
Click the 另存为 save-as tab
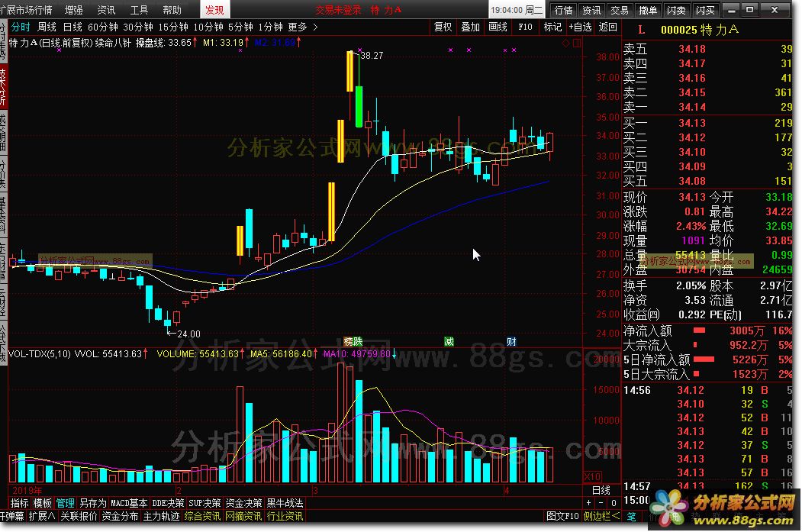pos(92,503)
